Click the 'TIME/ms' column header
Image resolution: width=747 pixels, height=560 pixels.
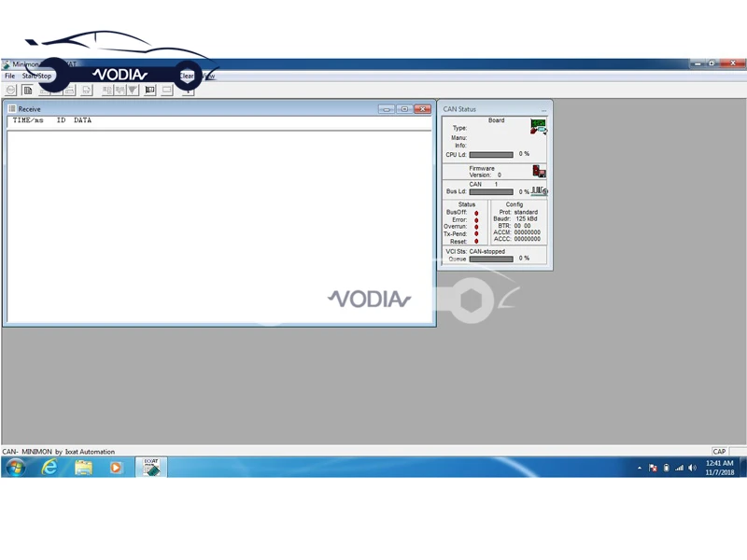(x=28, y=120)
